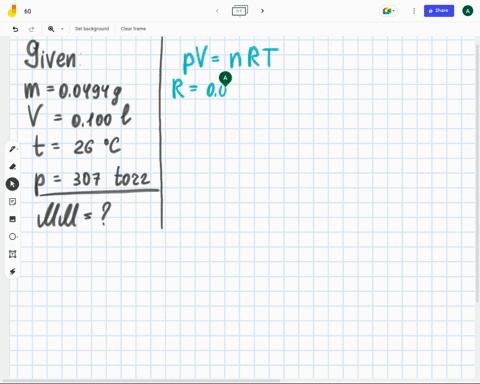480x384 pixels.
Task: Open the frame bar thumbnail expander
Action: pyautogui.click(x=240, y=11)
